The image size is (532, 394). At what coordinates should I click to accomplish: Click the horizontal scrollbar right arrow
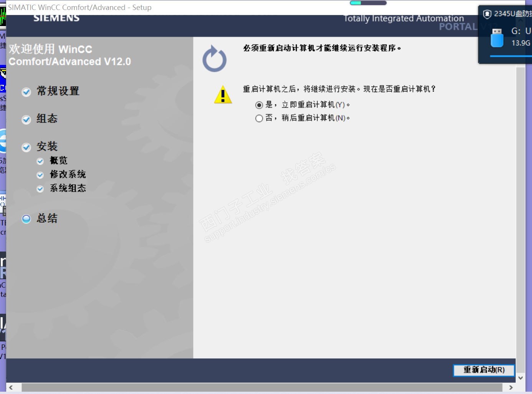tap(511, 387)
